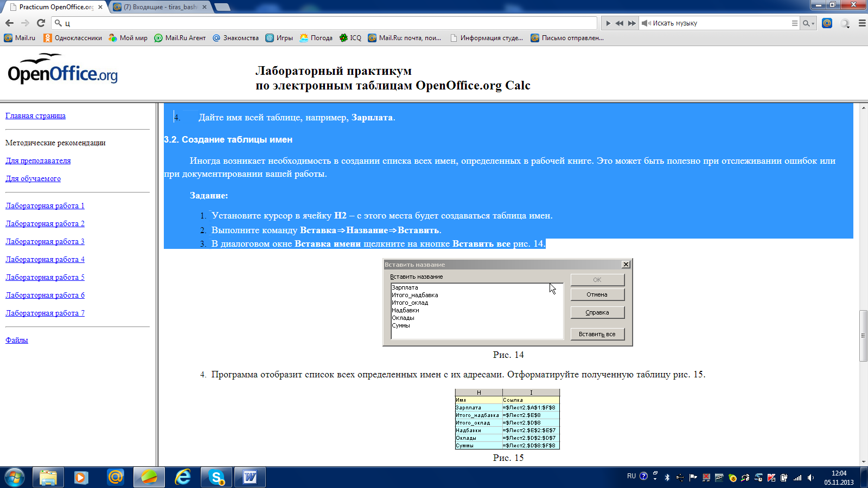Click the volume speaker tray icon
Viewport: 868px width, 488px height.
(810, 478)
